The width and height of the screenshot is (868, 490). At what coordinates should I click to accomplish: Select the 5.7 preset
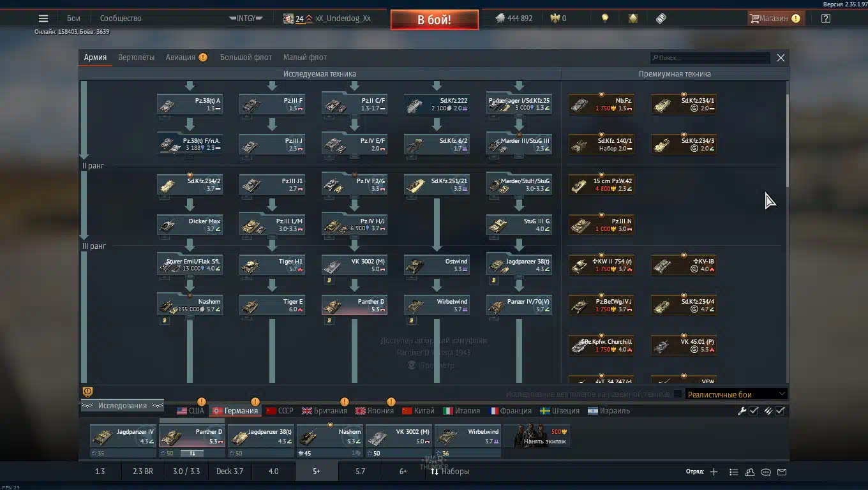(361, 471)
